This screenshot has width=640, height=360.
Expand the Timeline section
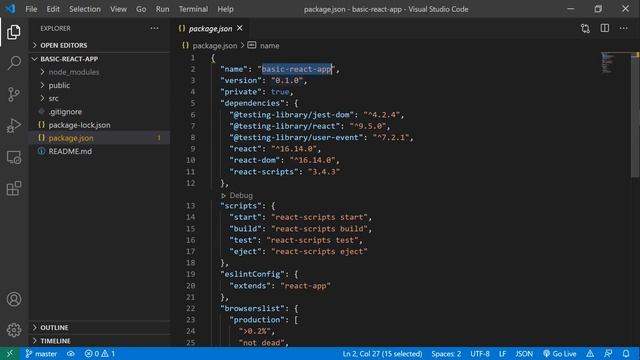coord(99,340)
